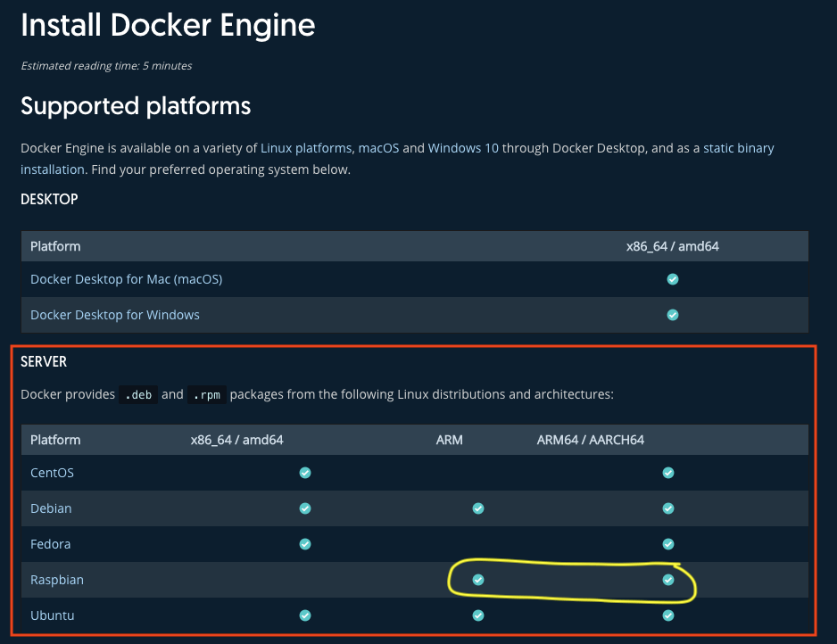The width and height of the screenshot is (837, 644).
Task: Click the Server table x86_64 / amd64 header
Action: 237,440
